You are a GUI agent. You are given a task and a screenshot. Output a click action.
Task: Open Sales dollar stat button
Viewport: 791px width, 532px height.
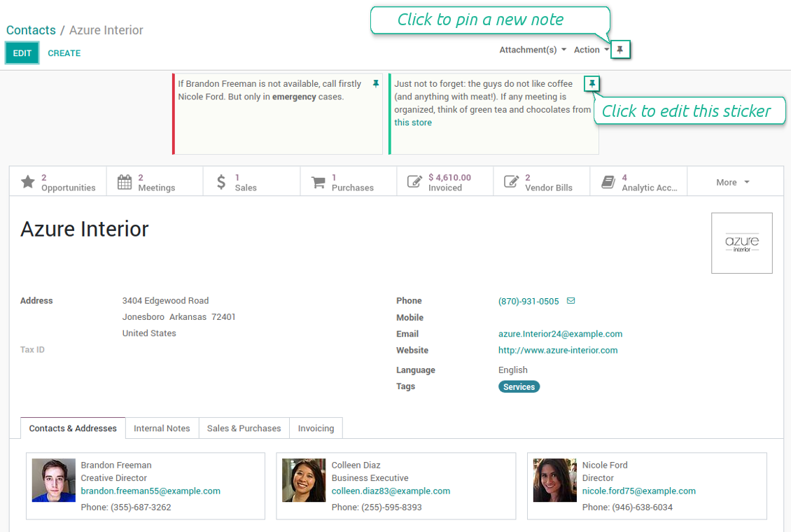251,182
